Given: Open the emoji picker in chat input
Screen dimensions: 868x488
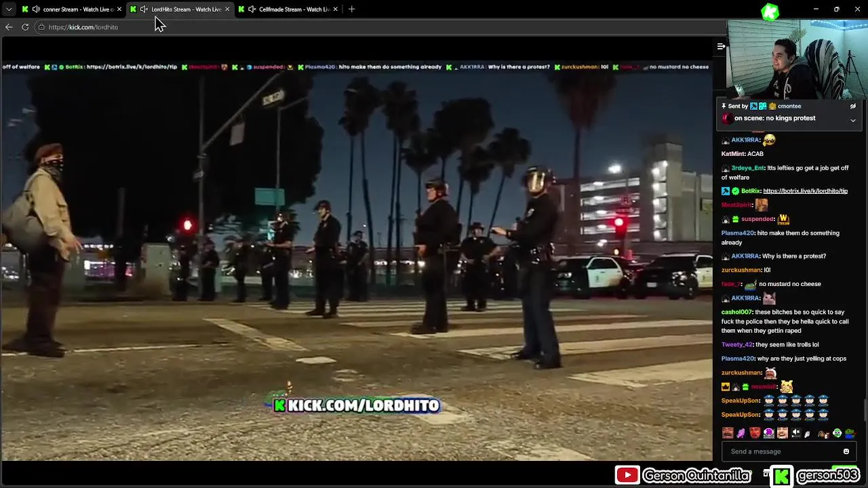Looking at the screenshot, I should (846, 451).
